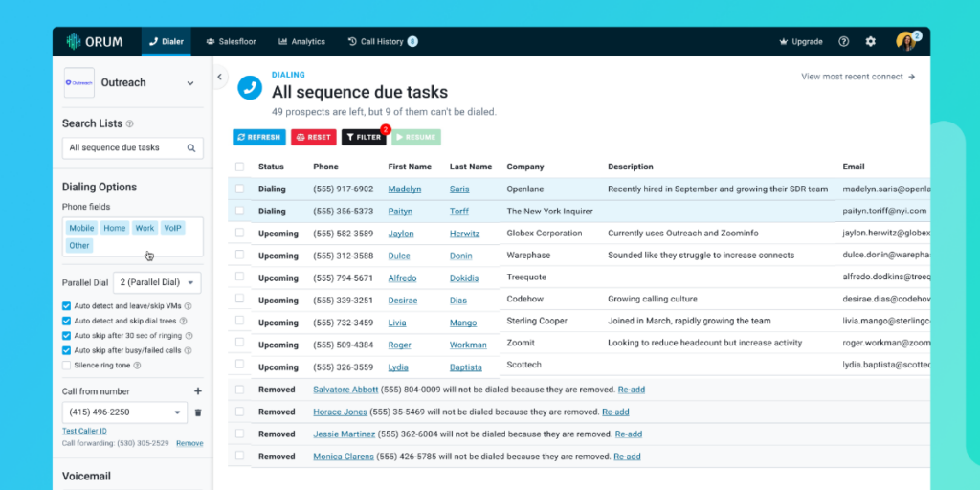Disable Auto detect and leave/skip VMs
Viewport: 980px width, 490px height.
(67, 306)
